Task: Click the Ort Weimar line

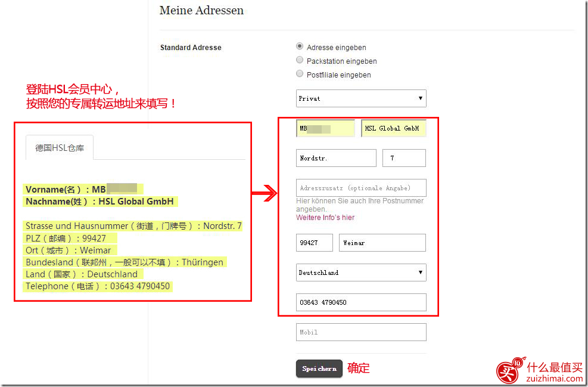Action: 70,250
